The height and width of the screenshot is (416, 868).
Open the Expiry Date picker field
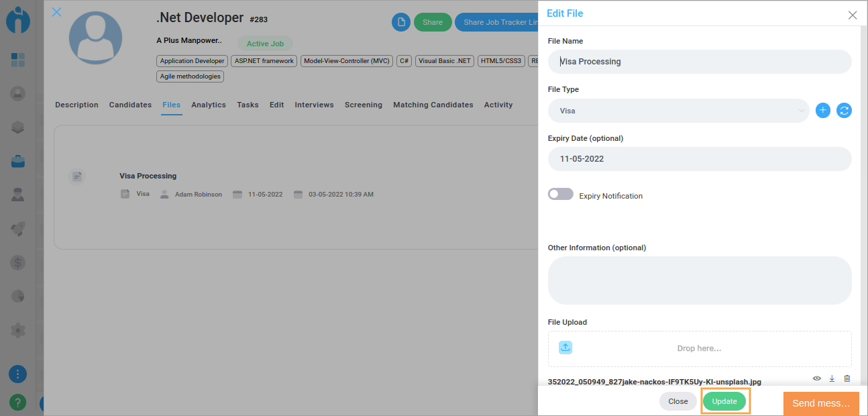(699, 159)
